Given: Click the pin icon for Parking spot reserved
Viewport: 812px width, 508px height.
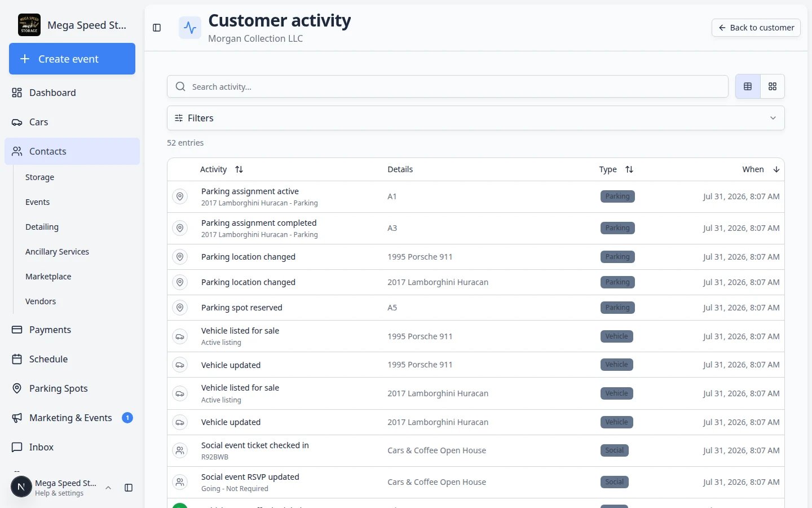Looking at the screenshot, I should click(x=180, y=308).
